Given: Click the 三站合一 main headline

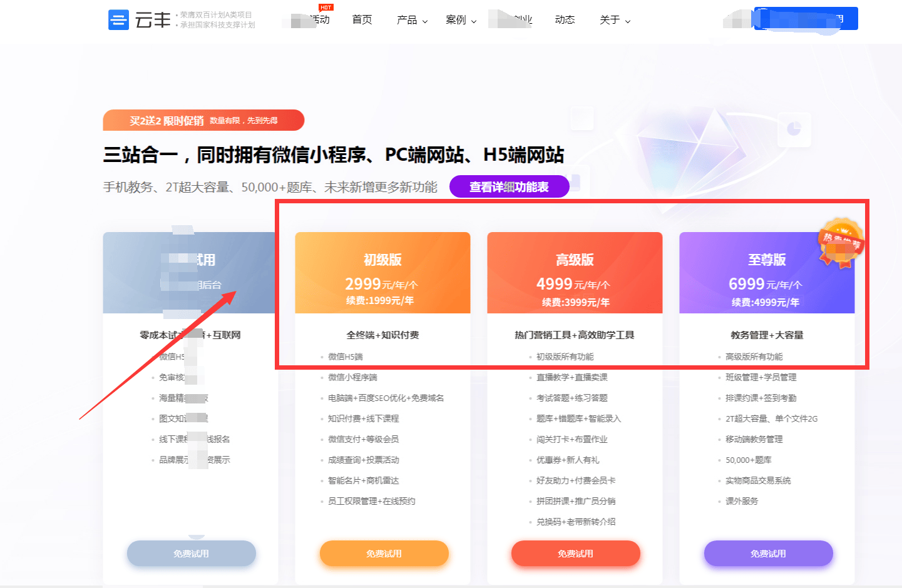Looking at the screenshot, I should [334, 155].
